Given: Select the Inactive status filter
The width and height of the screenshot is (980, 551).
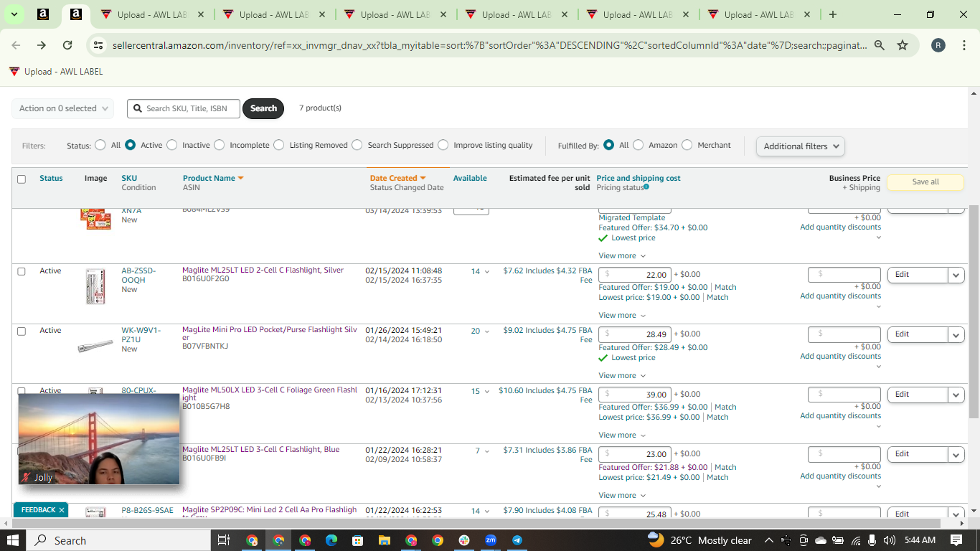Looking at the screenshot, I should pyautogui.click(x=172, y=145).
